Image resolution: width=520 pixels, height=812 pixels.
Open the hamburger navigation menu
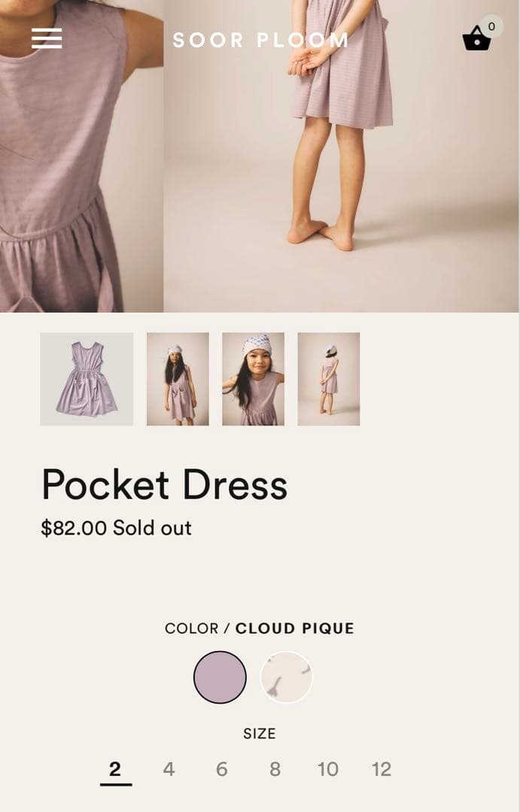47,38
